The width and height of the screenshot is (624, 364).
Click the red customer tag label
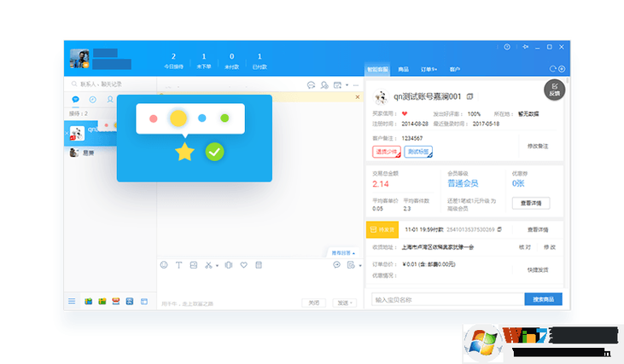coord(387,152)
